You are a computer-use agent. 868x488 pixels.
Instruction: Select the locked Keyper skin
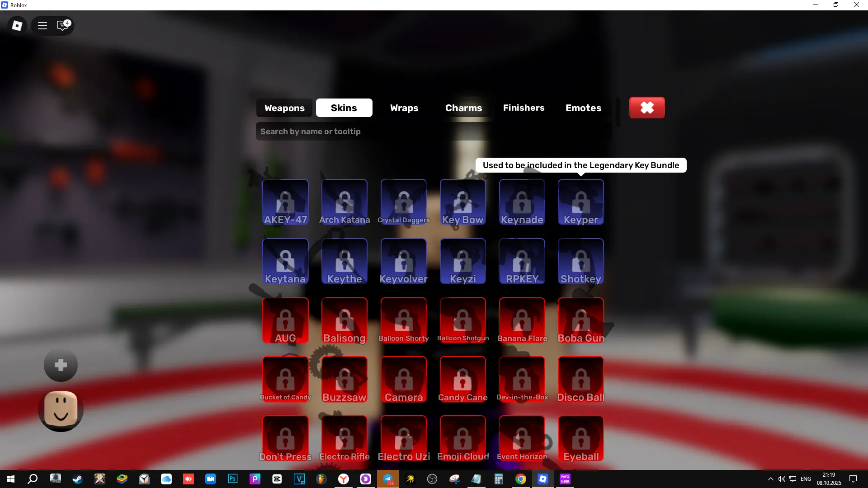[581, 202]
